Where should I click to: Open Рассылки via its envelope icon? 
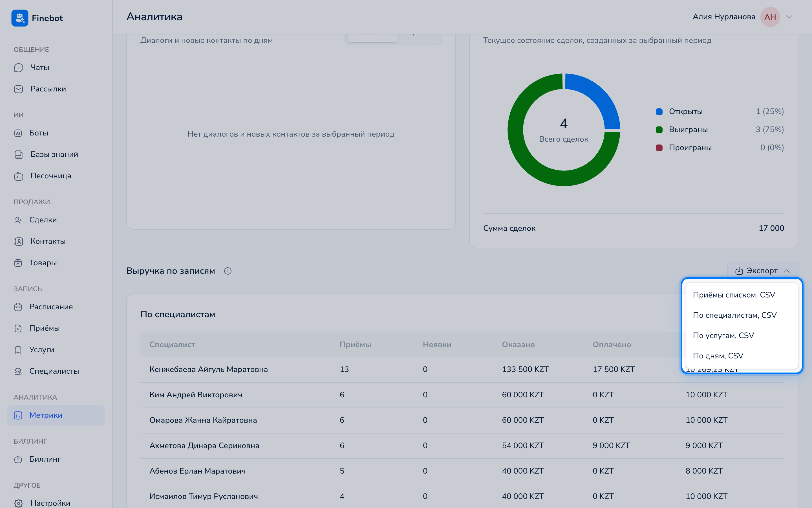(18, 89)
